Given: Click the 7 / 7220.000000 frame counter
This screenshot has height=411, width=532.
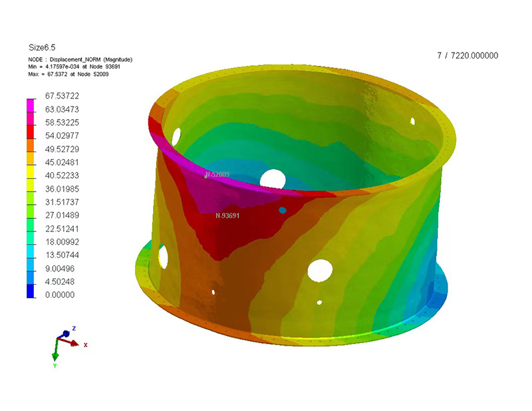Looking at the screenshot, I should click(467, 56).
